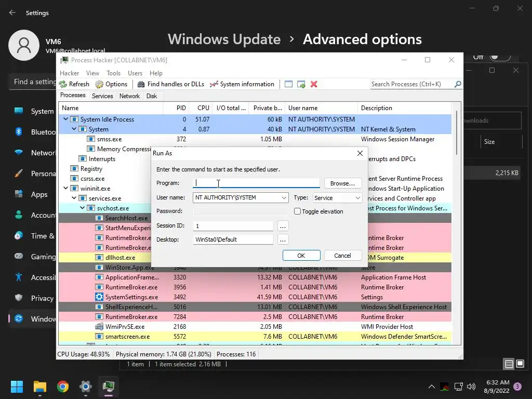This screenshot has width=532, height=399.
Task: Click Browse... button in Run As
Action: tap(343, 183)
